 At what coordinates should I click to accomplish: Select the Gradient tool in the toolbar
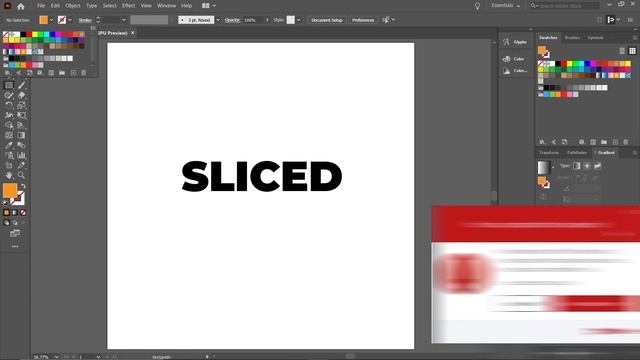point(22,135)
